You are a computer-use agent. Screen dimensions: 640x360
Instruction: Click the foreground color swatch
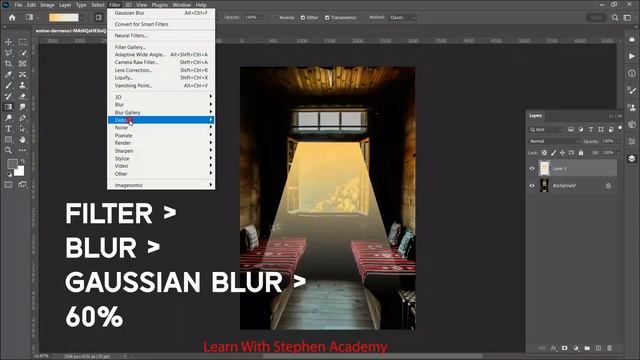(12, 164)
